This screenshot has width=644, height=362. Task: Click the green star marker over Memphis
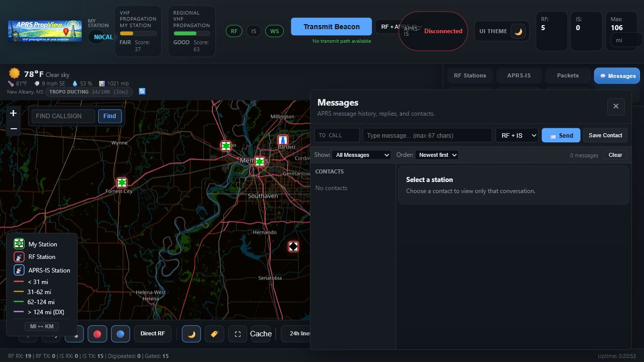260,161
